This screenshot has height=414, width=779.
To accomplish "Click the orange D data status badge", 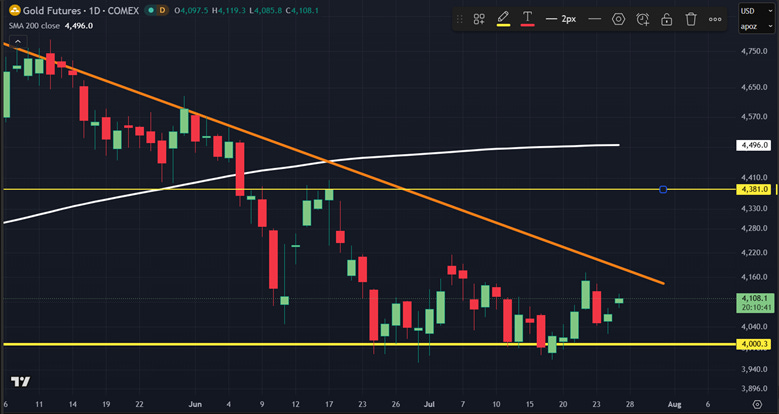I will coord(162,10).
